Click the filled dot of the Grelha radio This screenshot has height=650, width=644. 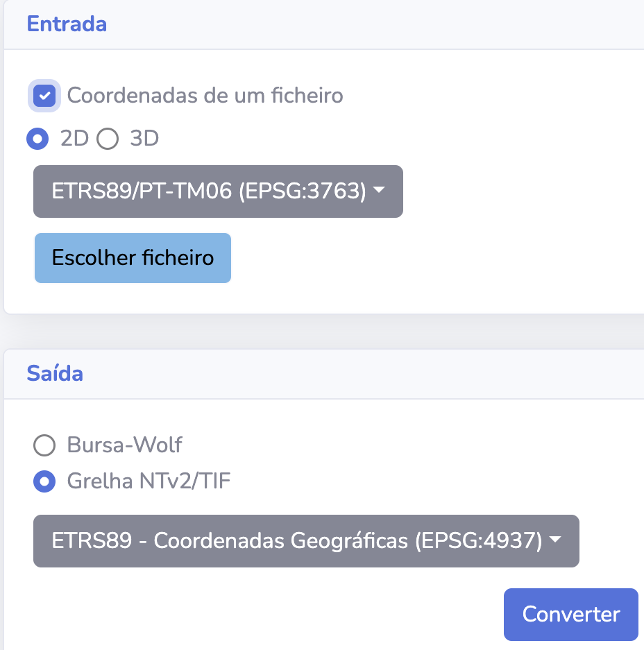[44, 481]
